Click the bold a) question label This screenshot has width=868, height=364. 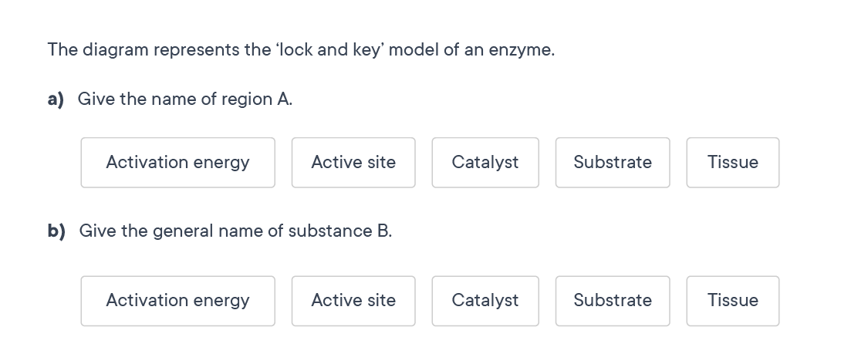[56, 99]
